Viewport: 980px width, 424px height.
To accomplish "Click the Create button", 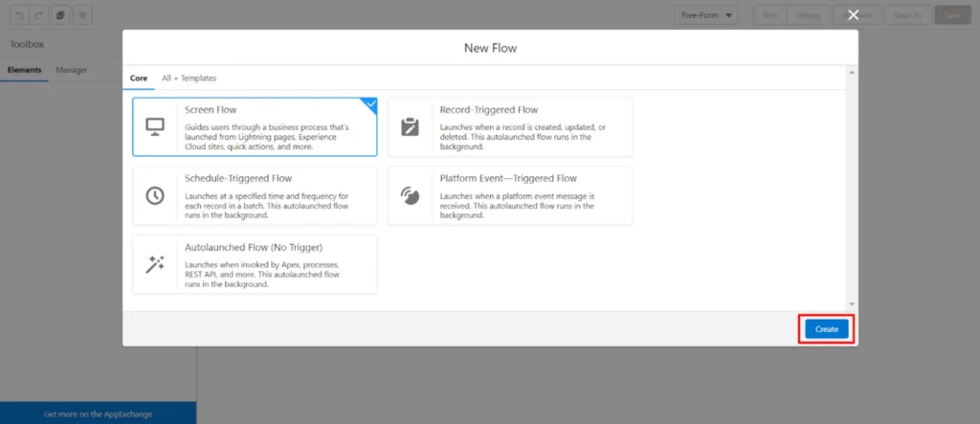I will 826,329.
